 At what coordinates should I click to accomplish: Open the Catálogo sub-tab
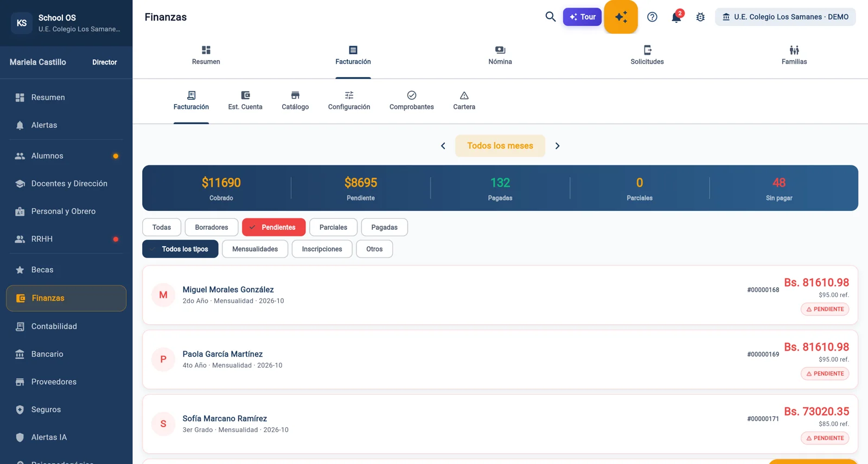(295, 101)
